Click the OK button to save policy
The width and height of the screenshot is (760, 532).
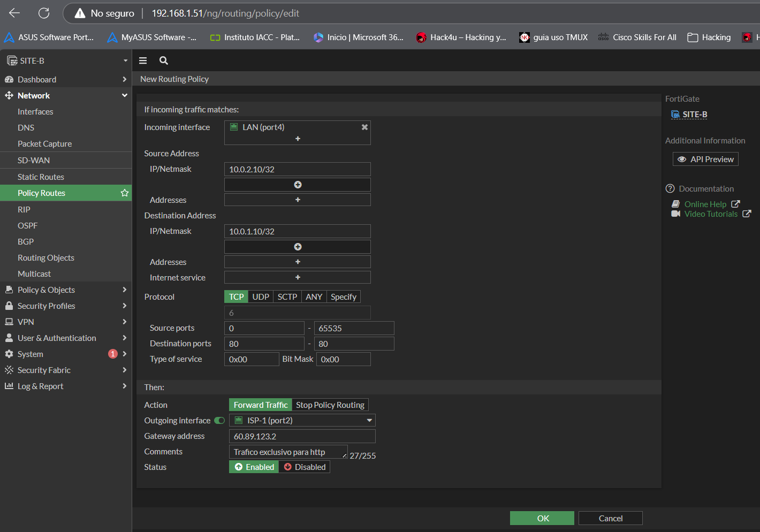[542, 518]
